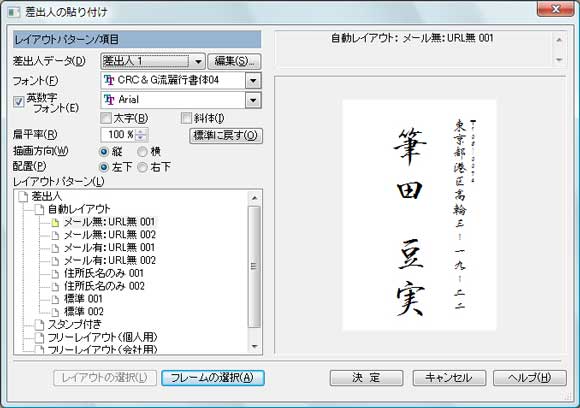The image size is (580, 408).
Task: Select メール有:URL無 002 layout
Action: coord(109,261)
